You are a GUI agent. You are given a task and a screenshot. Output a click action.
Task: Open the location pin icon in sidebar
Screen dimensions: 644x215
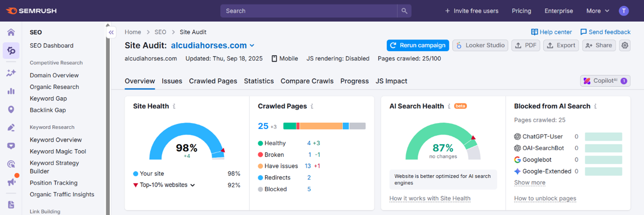point(11,110)
